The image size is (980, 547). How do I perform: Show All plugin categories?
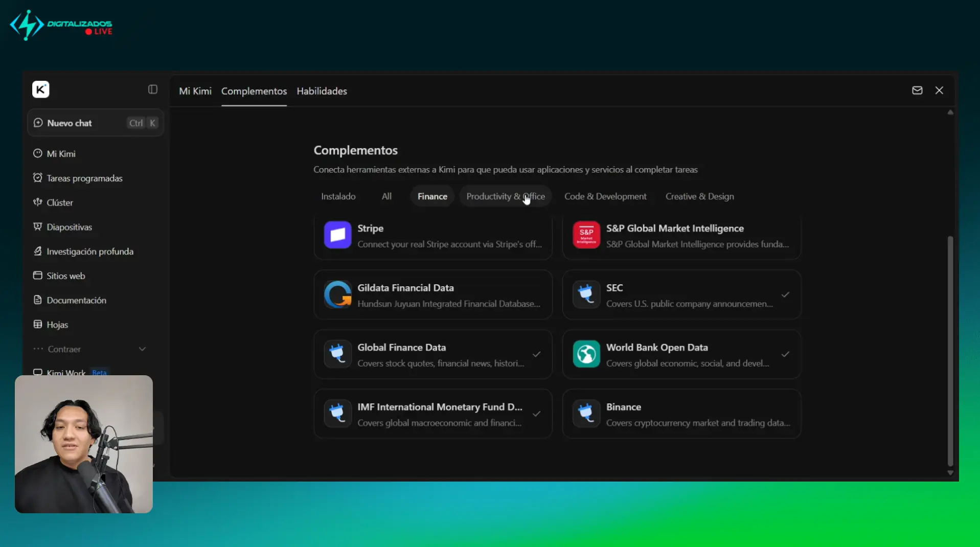pyautogui.click(x=386, y=196)
